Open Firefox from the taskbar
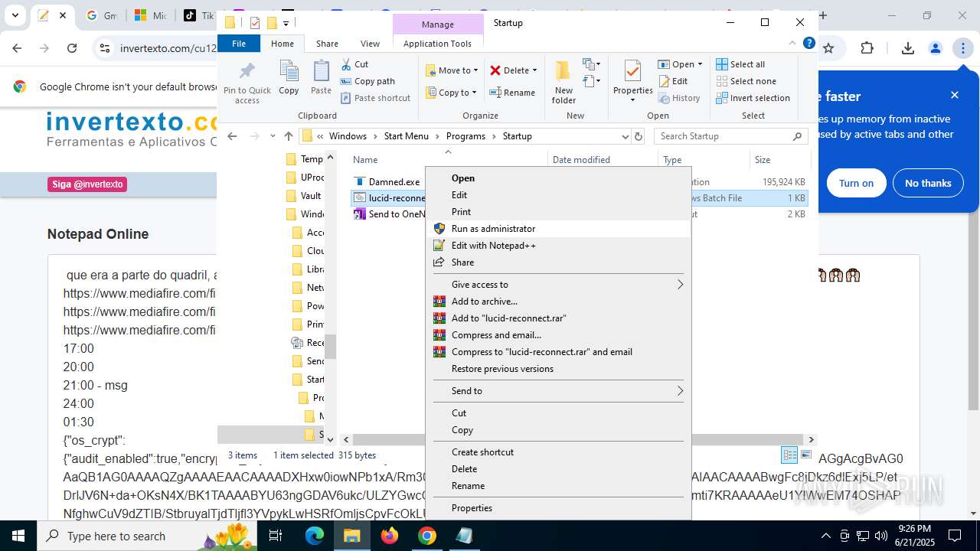 (x=390, y=536)
